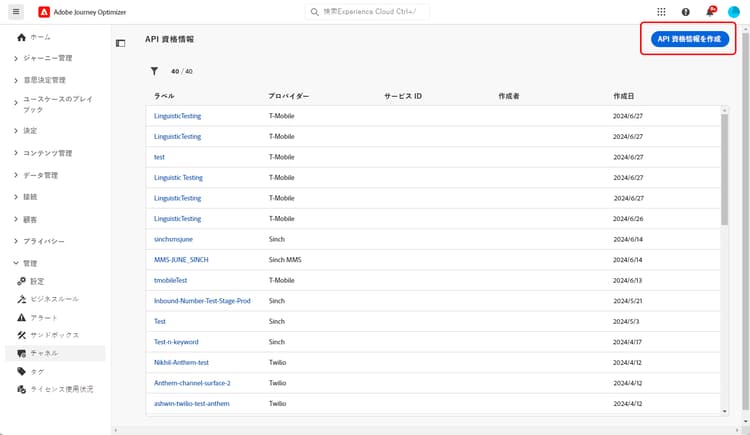Open Inbound-Number-Test-Stage-Prod link

pyautogui.click(x=202, y=301)
